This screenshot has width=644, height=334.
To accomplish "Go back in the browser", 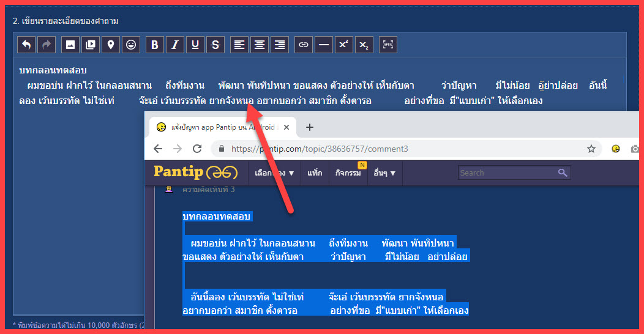I will pyautogui.click(x=158, y=149).
